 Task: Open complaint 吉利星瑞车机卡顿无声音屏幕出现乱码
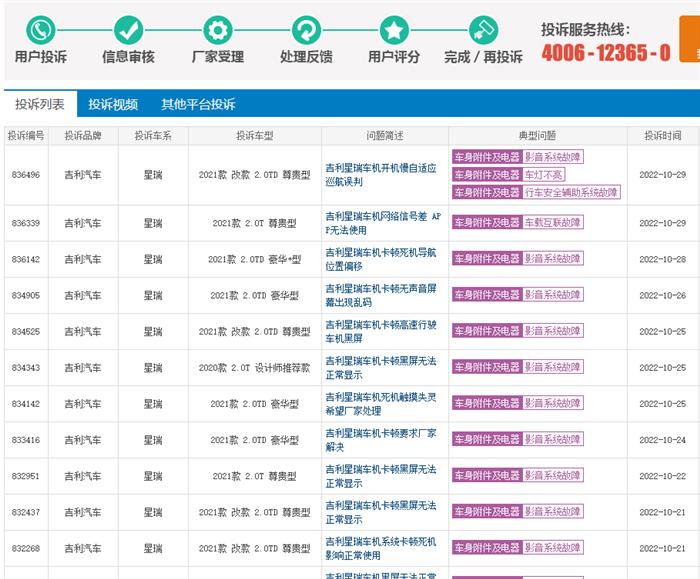pyautogui.click(x=381, y=295)
